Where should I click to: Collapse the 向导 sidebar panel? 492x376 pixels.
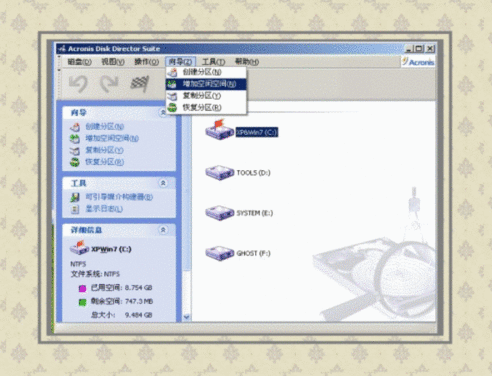163,113
